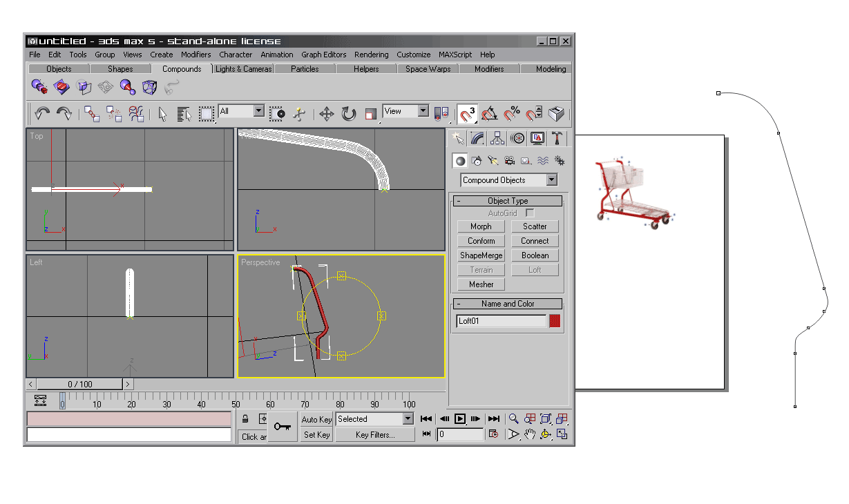The width and height of the screenshot is (849, 504).
Task: Choose the Select and Scale tool
Action: (371, 113)
